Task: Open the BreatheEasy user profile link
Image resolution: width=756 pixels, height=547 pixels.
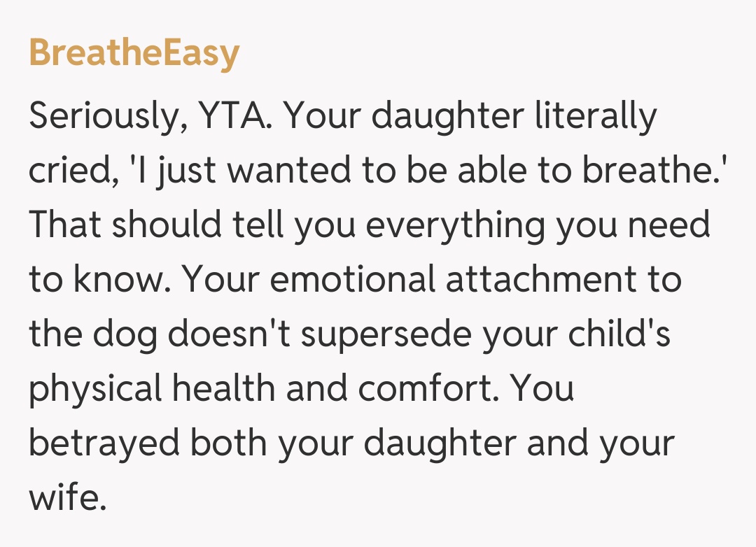Action: [134, 53]
